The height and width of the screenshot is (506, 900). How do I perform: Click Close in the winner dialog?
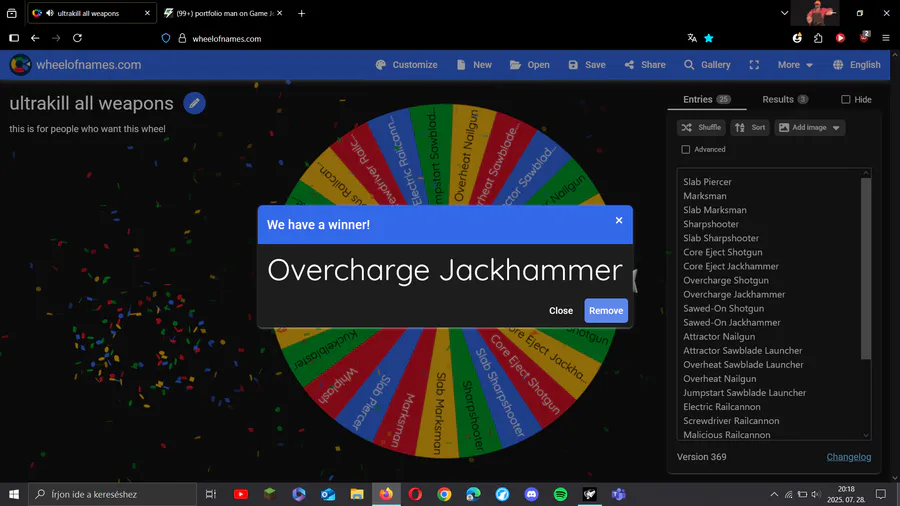pyautogui.click(x=561, y=310)
